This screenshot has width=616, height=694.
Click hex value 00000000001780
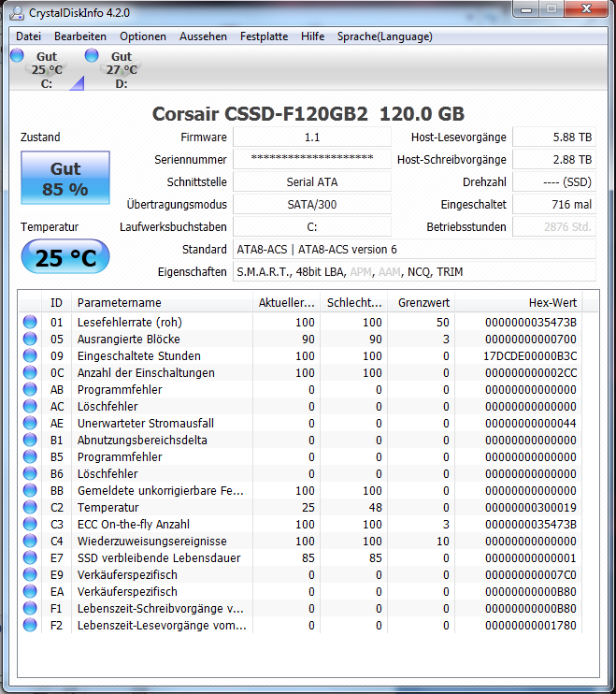(531, 625)
